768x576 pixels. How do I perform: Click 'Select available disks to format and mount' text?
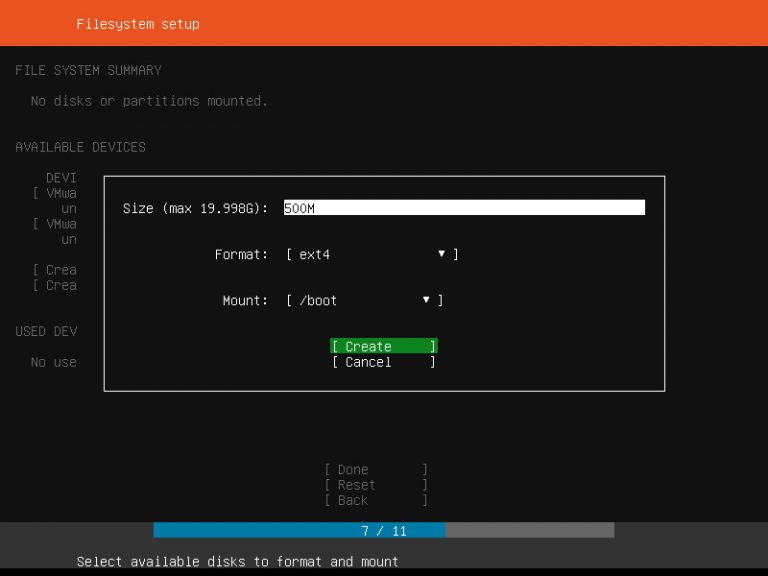pos(238,561)
